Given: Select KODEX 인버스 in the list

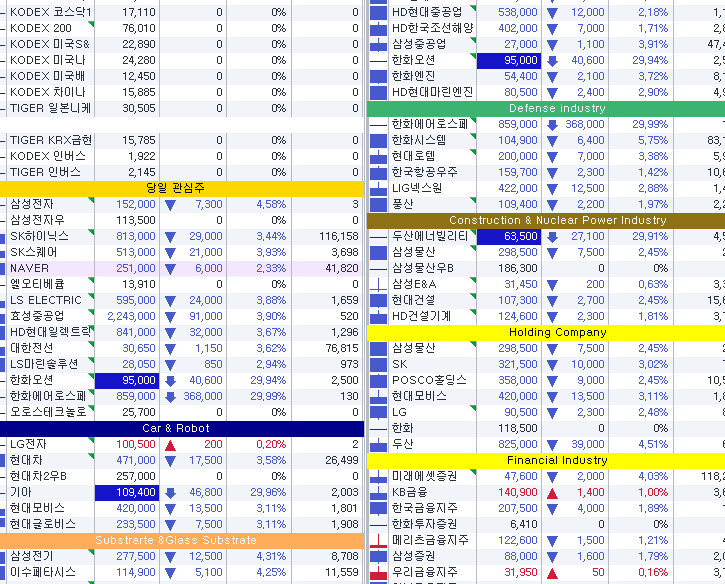Looking at the screenshot, I should point(48,156).
